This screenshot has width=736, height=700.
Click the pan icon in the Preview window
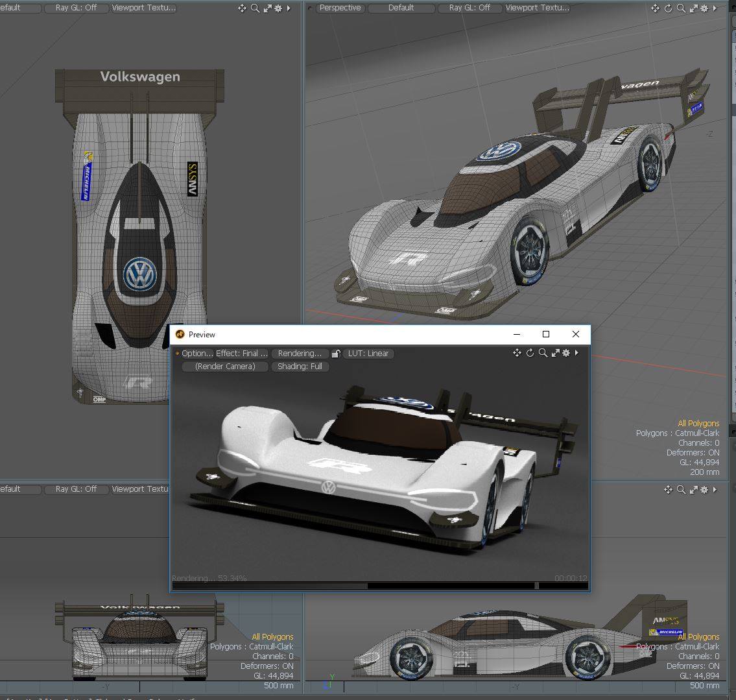(517, 352)
